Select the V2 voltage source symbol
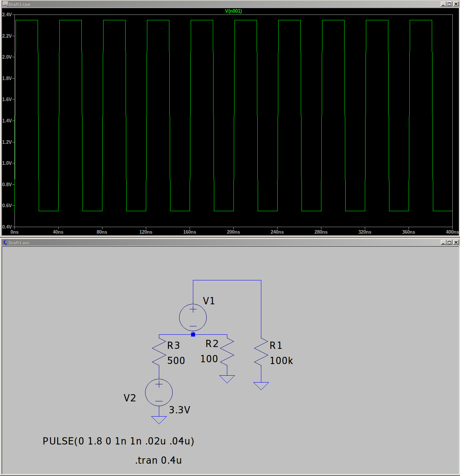Image resolution: width=460 pixels, height=476 pixels. coord(159,392)
